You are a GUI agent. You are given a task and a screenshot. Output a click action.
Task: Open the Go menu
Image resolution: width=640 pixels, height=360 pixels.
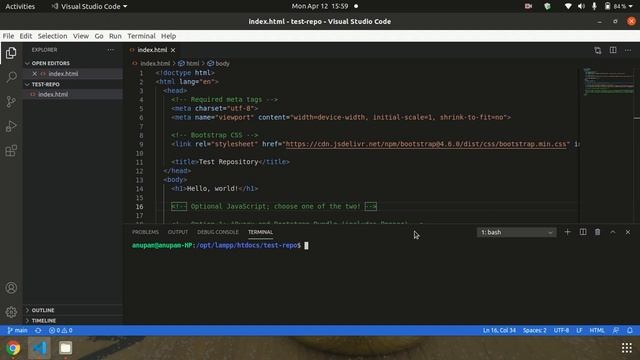[99, 36]
